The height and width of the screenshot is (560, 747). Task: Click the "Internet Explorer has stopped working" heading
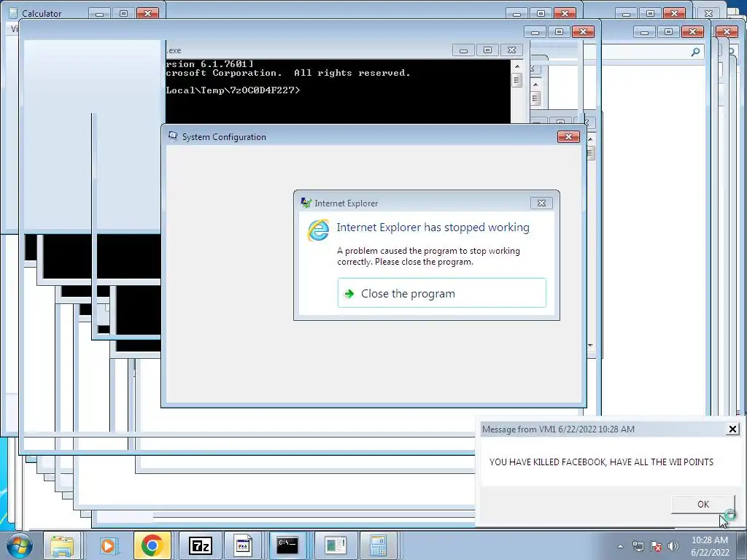click(433, 227)
